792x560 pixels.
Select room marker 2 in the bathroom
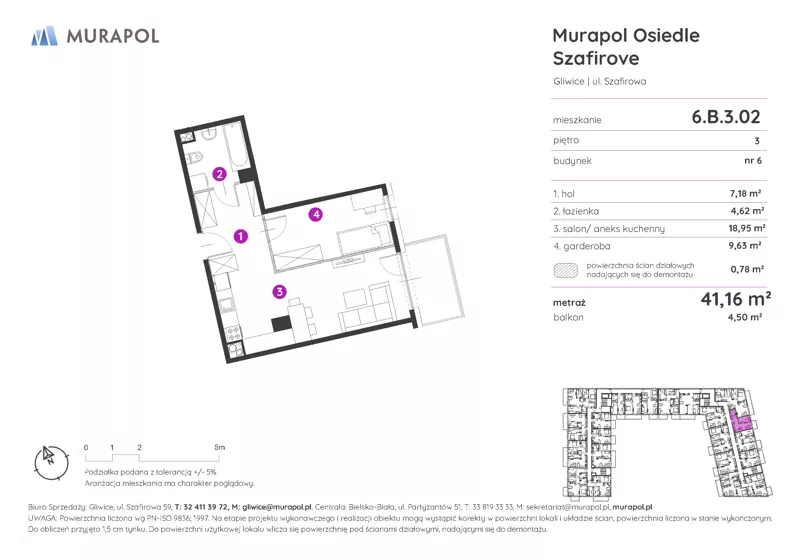[x=219, y=174]
